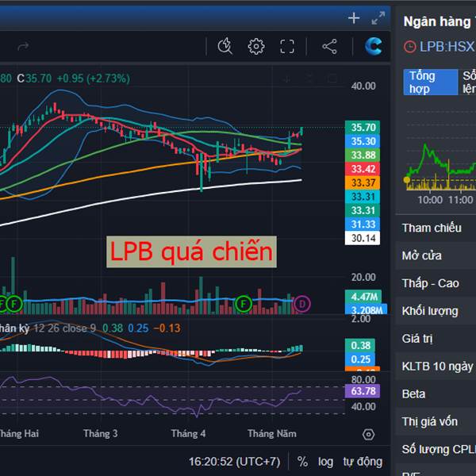Open time axis settings hexagon icon

point(368,435)
